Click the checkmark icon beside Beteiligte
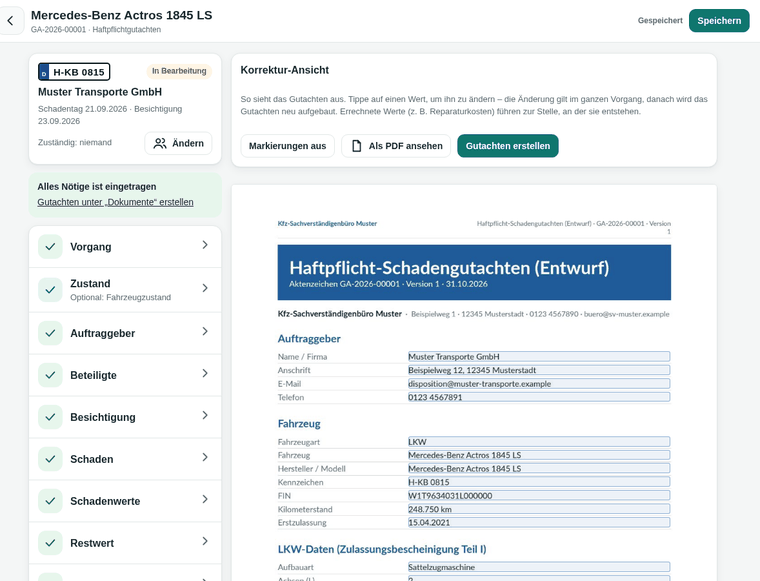This screenshot has height=581, width=760. click(50, 375)
